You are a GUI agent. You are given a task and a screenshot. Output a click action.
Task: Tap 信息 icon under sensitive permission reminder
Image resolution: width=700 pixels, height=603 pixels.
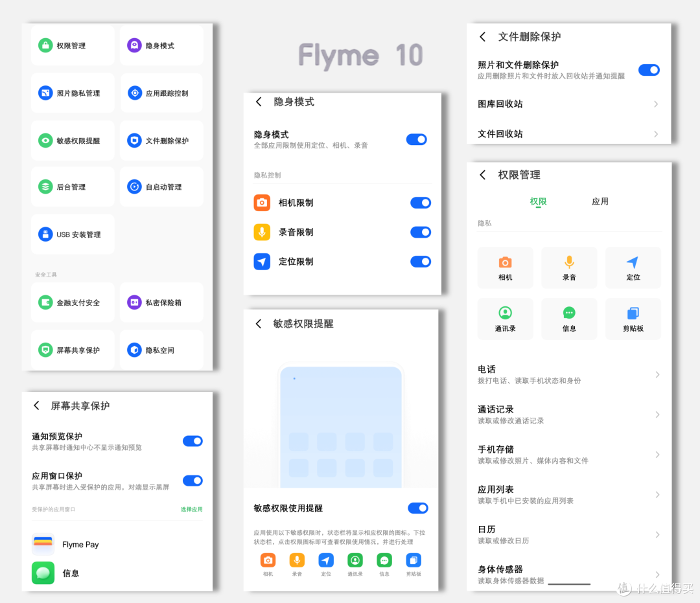point(384,560)
